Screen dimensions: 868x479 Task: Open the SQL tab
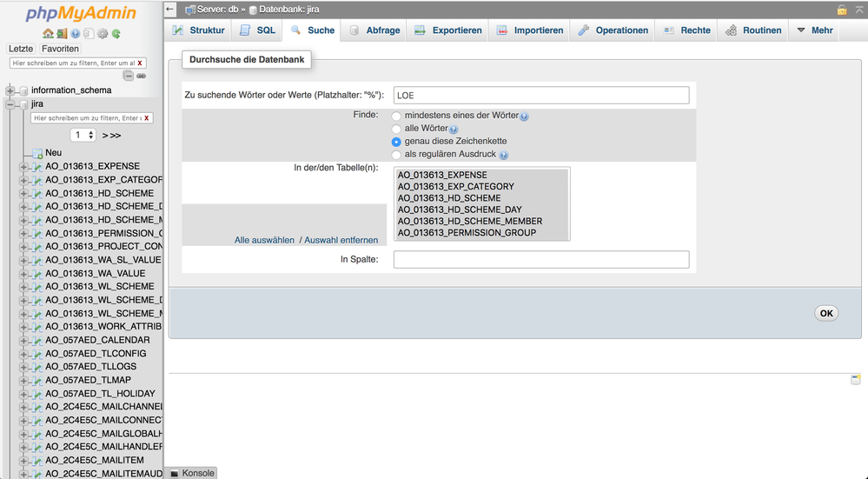[x=257, y=30]
